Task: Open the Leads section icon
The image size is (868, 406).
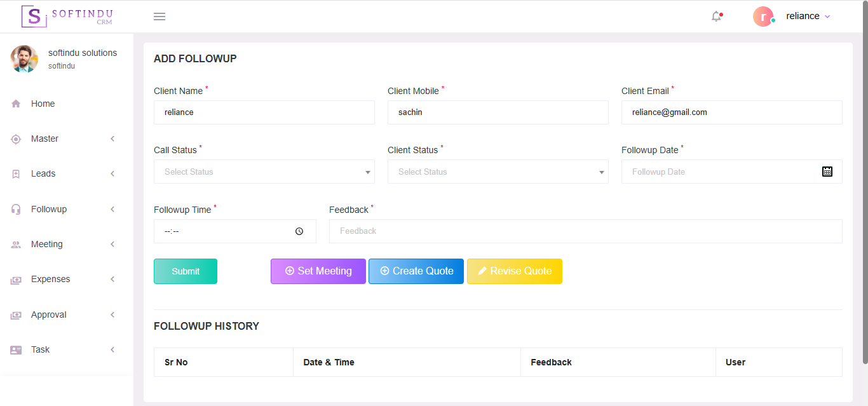Action: pos(15,173)
